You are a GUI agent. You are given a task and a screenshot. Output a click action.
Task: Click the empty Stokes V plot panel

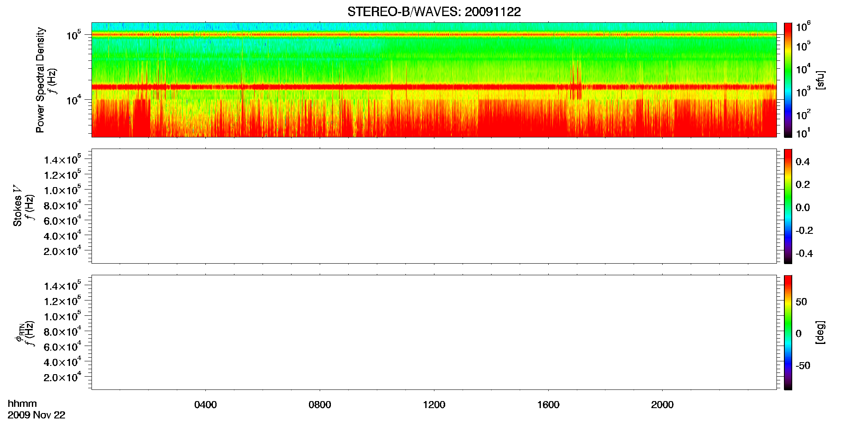[434, 206]
